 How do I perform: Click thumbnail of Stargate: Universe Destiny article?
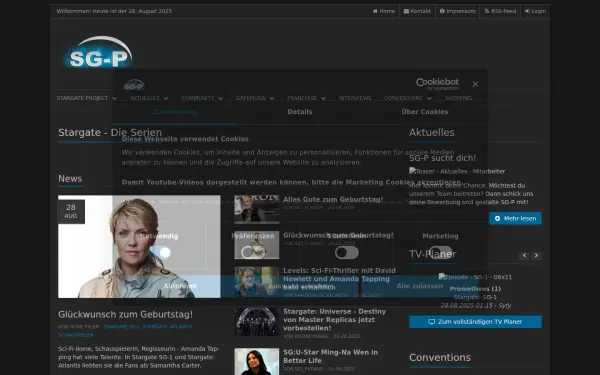tap(257, 322)
